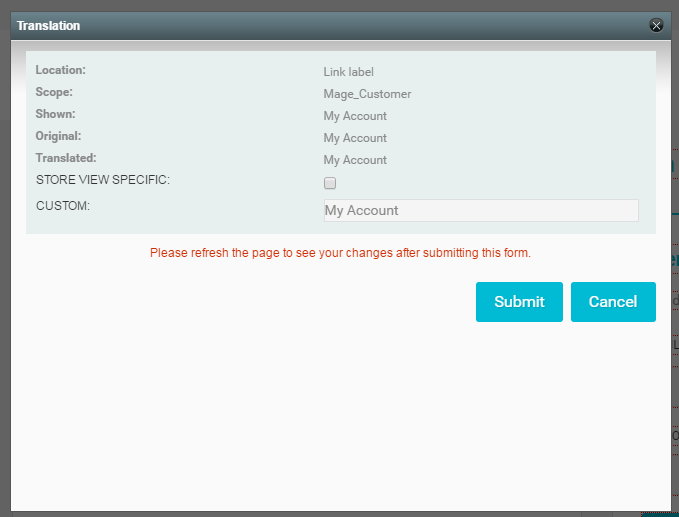This screenshot has width=679, height=517.
Task: Click the Translation dialog title text
Action: coord(49,25)
